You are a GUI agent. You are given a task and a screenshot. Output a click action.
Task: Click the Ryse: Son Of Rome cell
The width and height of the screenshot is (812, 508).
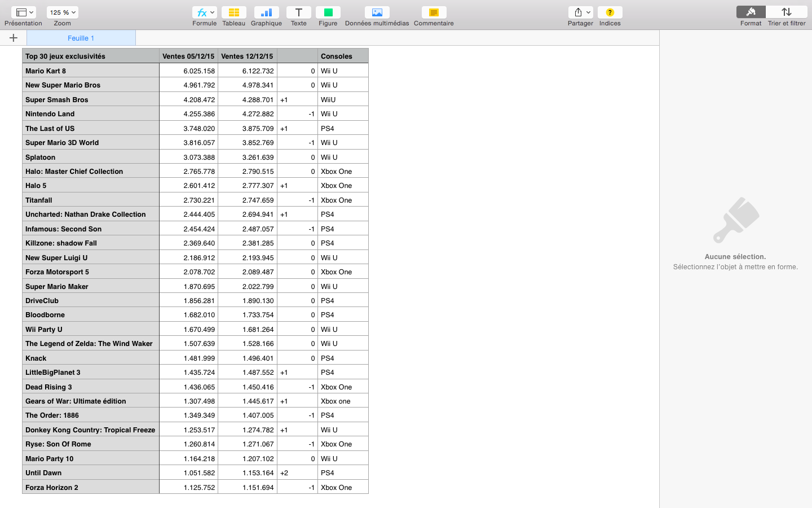[91, 444]
